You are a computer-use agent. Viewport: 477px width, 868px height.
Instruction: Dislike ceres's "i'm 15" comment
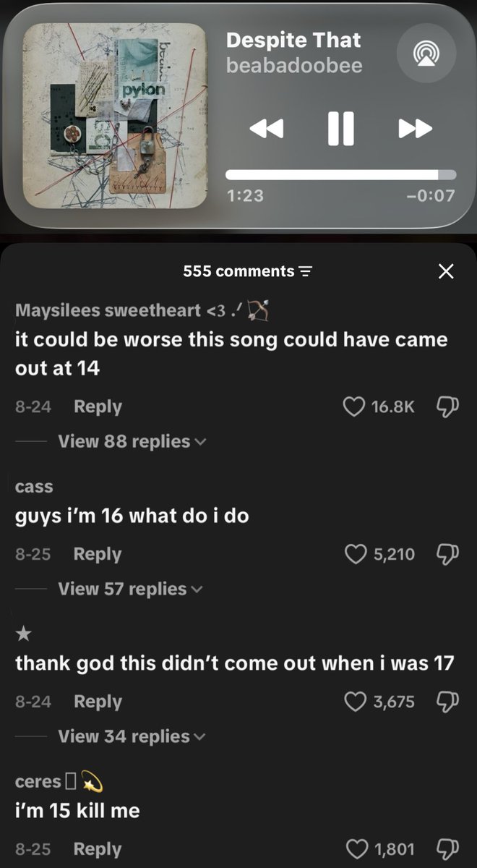pos(445,849)
